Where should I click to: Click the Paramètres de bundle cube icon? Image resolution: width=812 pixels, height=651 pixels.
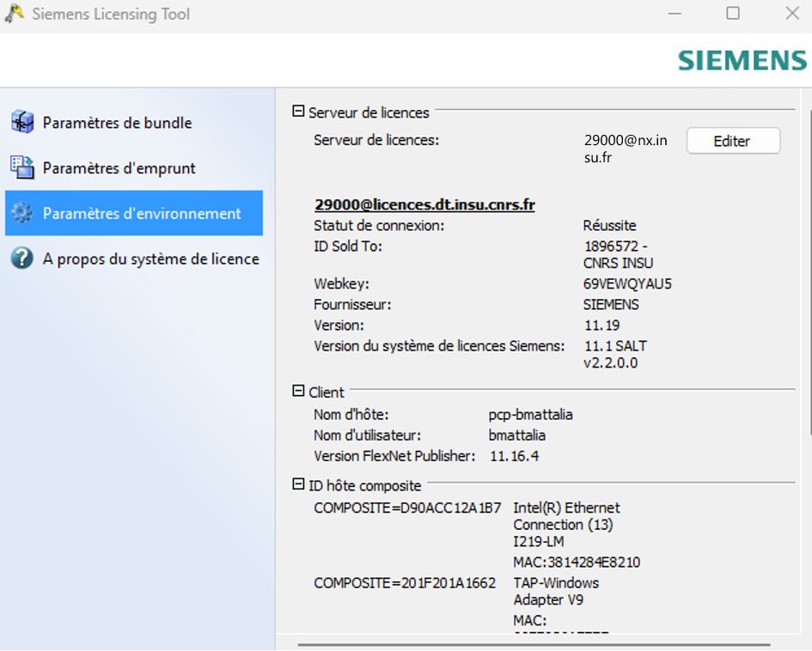[22, 122]
